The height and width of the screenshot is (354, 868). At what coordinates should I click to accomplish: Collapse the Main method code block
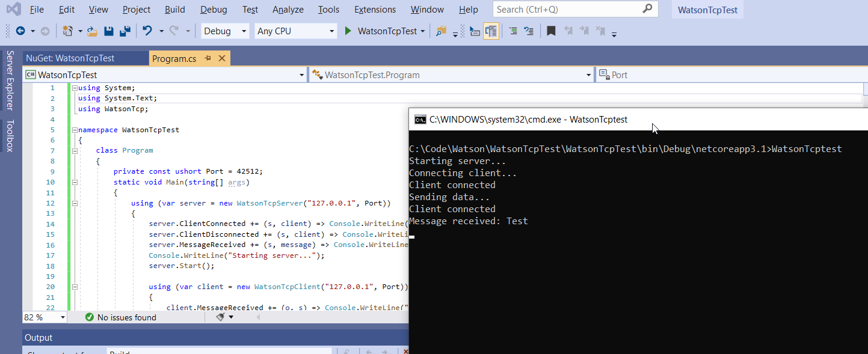tap(75, 182)
